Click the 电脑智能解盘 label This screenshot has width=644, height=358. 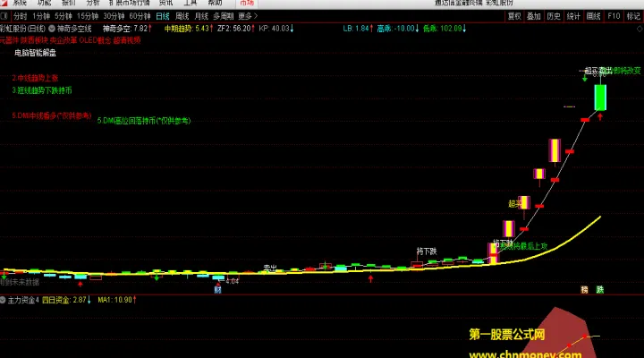point(35,53)
